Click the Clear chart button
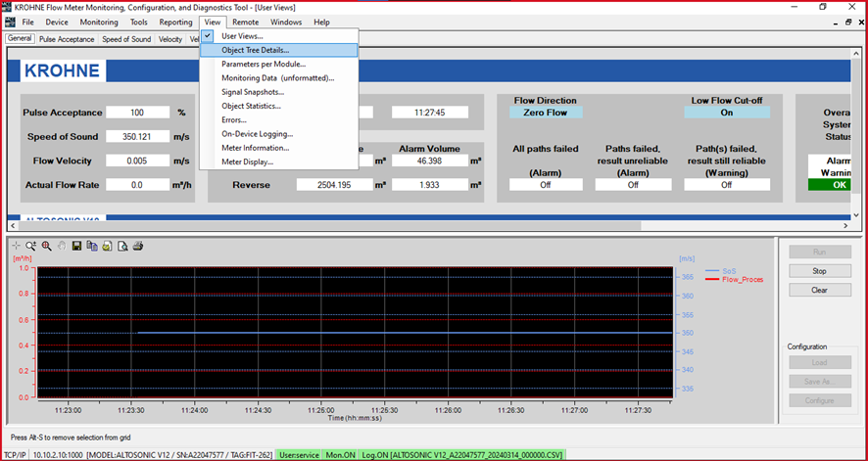Screen dimensions: 868x461 tap(820, 290)
